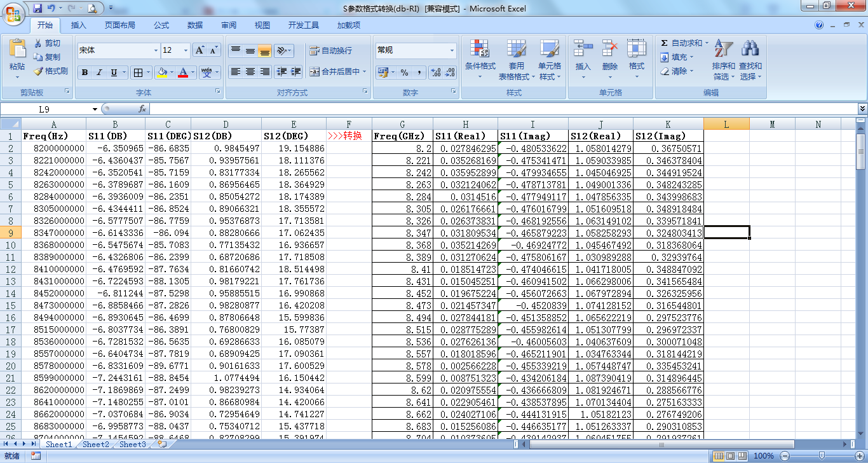
Task: Click the insert new worksheet tab icon
Action: 163,445
